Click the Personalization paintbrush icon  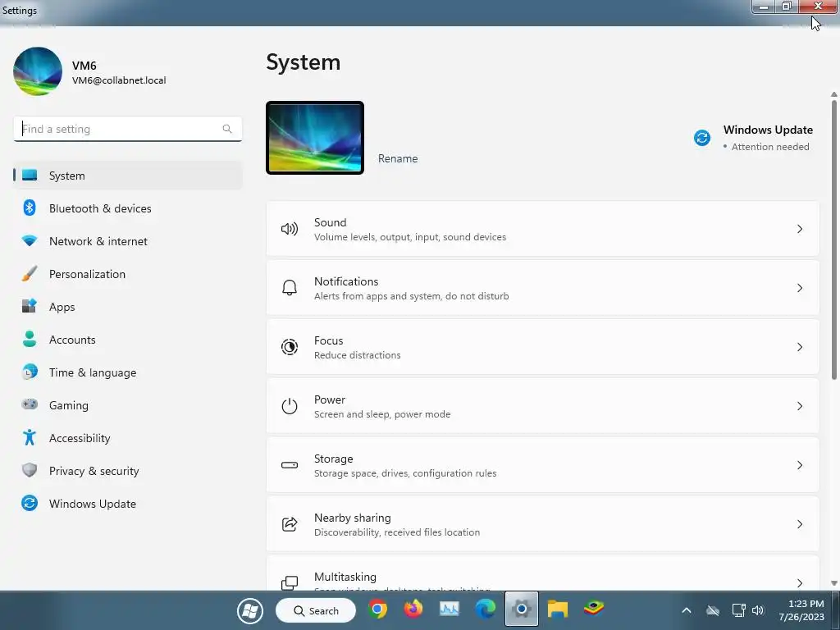pyautogui.click(x=30, y=273)
